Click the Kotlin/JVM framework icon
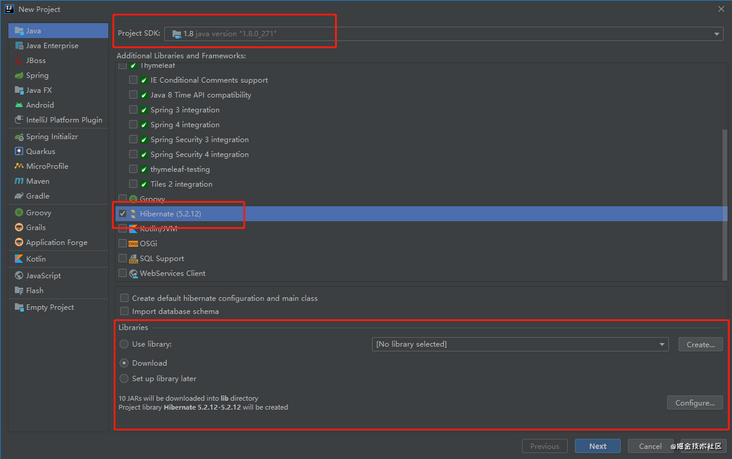The image size is (732, 459). point(134,229)
